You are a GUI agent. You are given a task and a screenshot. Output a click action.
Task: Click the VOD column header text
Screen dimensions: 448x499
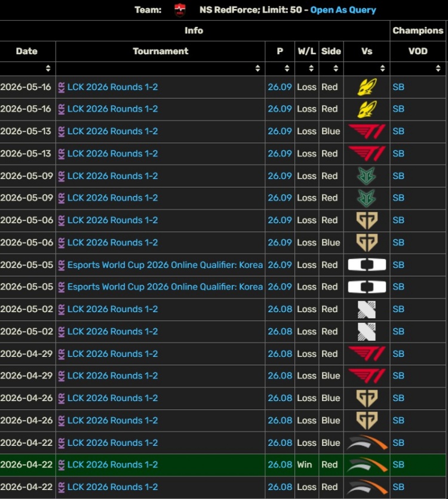click(418, 51)
